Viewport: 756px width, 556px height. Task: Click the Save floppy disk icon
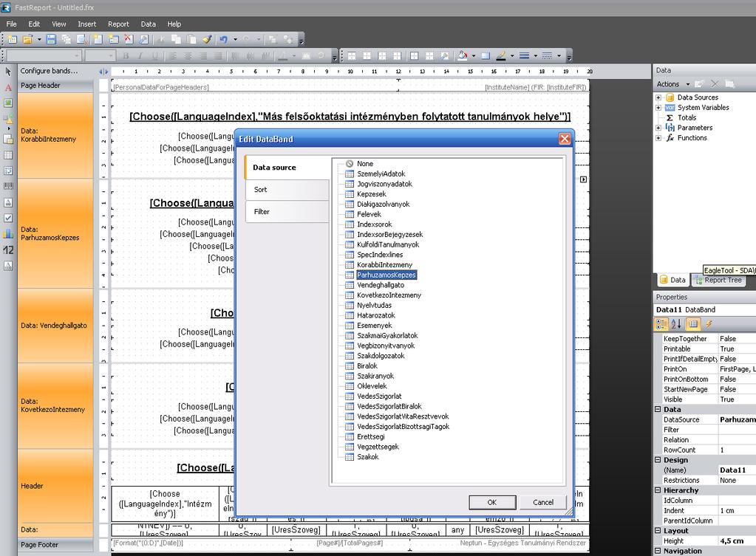tap(51, 40)
